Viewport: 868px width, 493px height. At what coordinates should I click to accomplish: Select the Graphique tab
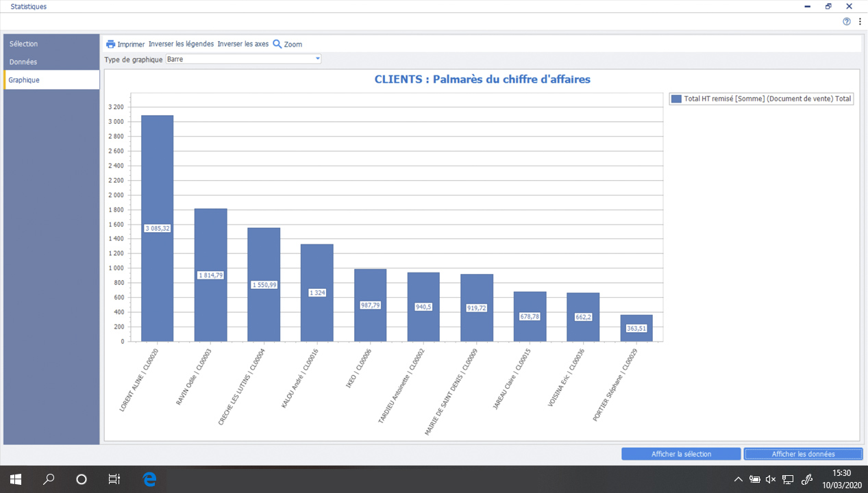[24, 79]
